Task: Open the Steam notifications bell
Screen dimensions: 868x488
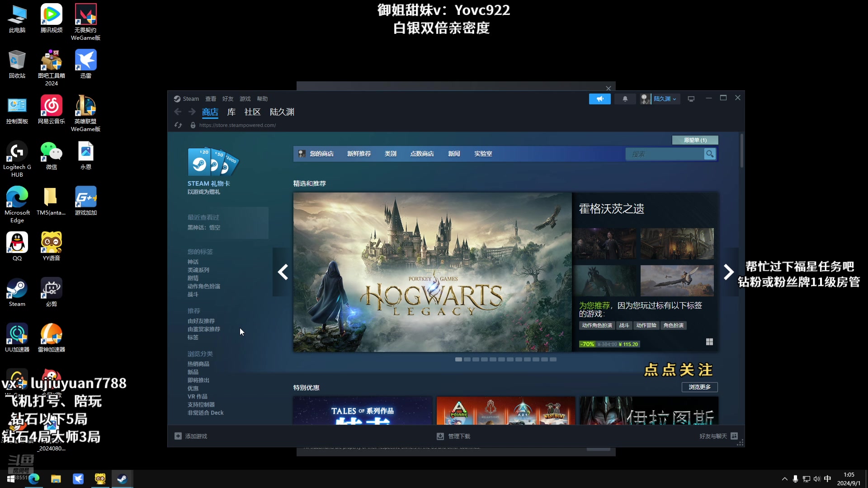Action: coord(625,99)
